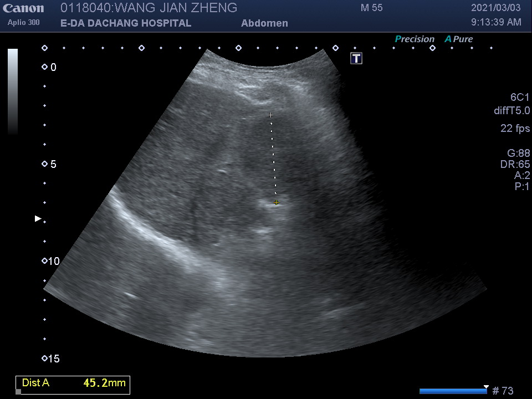Click the small gray square in the Dist A box
Viewport: 532px width, 399px height.
tap(19, 392)
